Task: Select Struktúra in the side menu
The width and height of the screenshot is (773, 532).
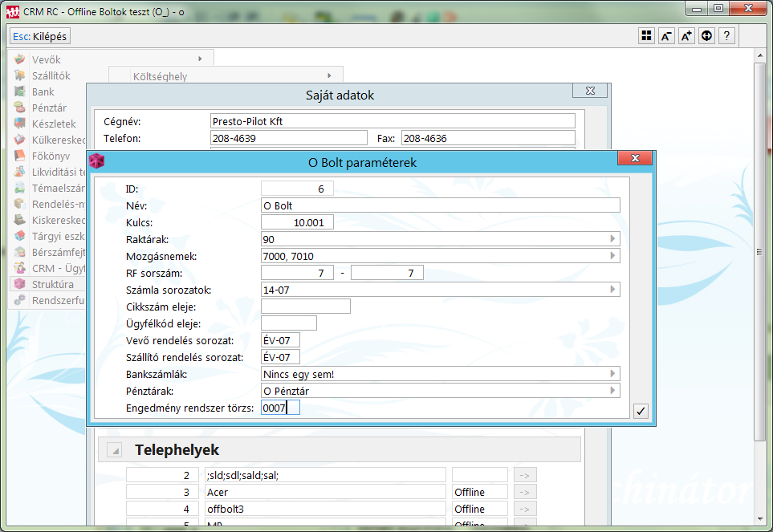Action: point(52,284)
